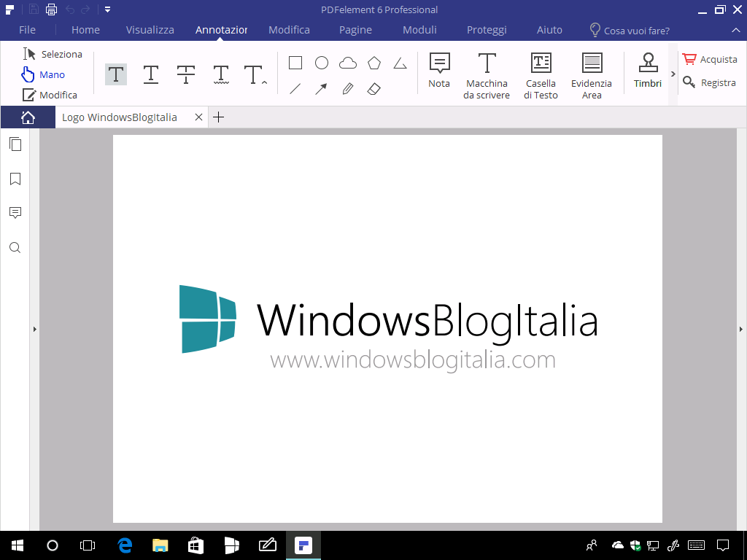Image resolution: width=747 pixels, height=560 pixels.
Task: Open the search sidebar panel
Action: click(x=15, y=248)
